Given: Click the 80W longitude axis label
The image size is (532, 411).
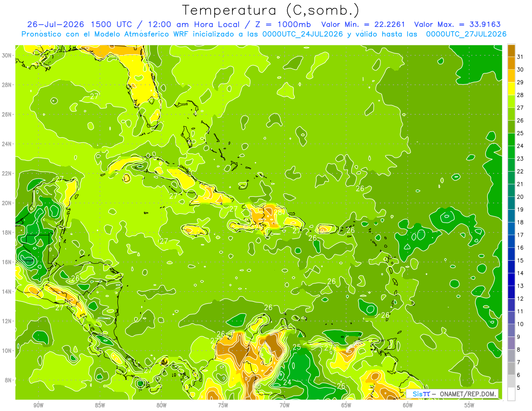Looking at the screenshot, I should click(x=162, y=405).
